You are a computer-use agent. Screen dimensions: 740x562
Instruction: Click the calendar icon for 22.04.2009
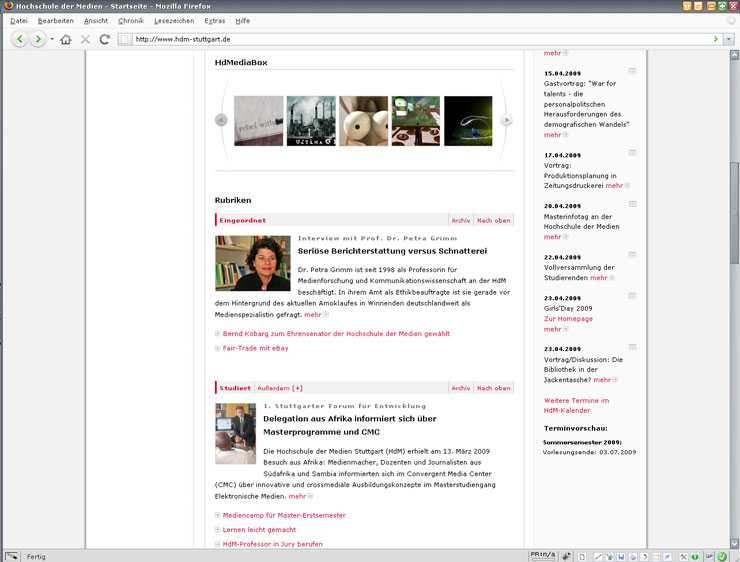[x=632, y=255]
